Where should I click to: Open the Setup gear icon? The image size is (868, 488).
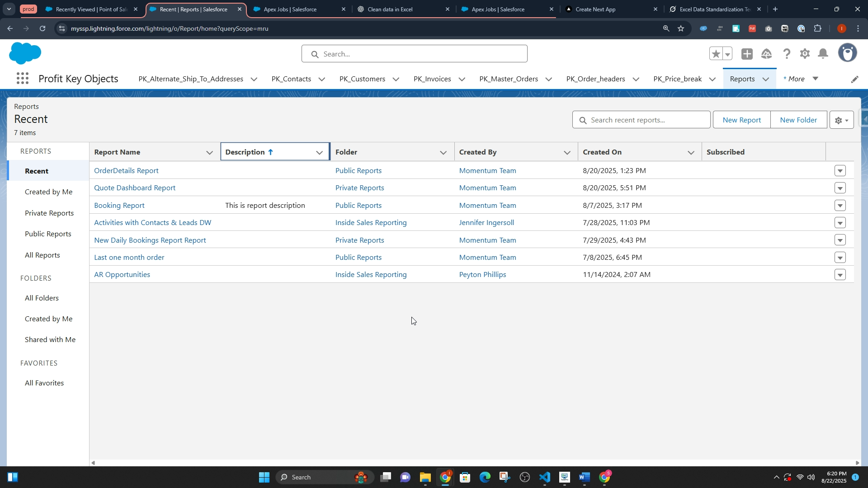[x=805, y=54]
